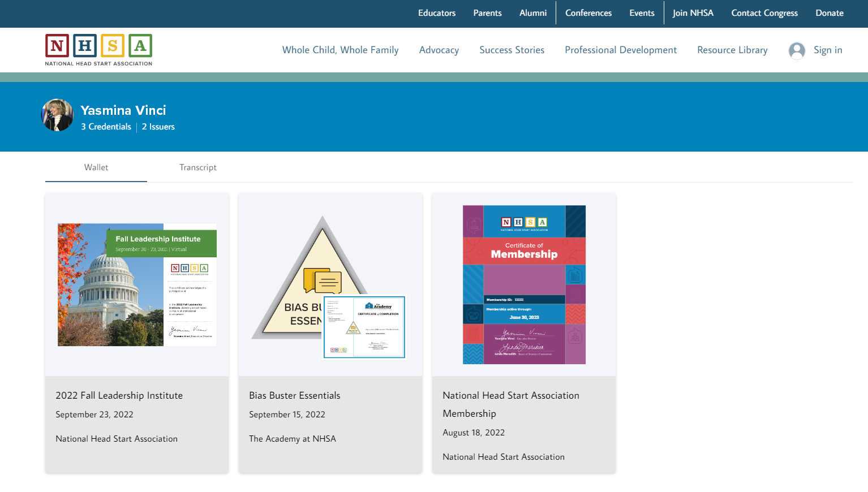
Task: Open Yasmina Vinci's profile picture
Action: click(x=57, y=115)
